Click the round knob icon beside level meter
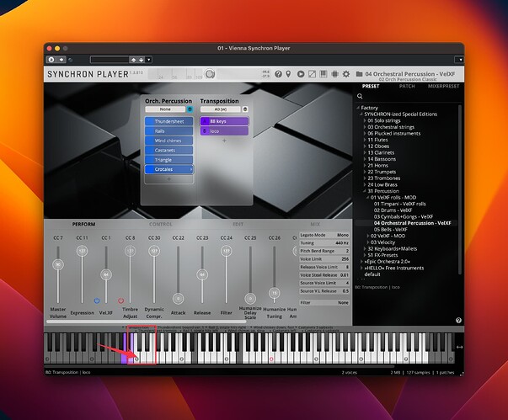This screenshot has height=420, width=508. (x=210, y=74)
